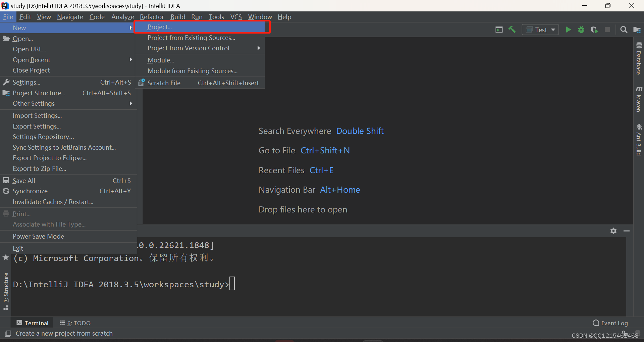The width and height of the screenshot is (644, 342).
Task: Toggle tool window bars in status corner
Action: pos(8,334)
